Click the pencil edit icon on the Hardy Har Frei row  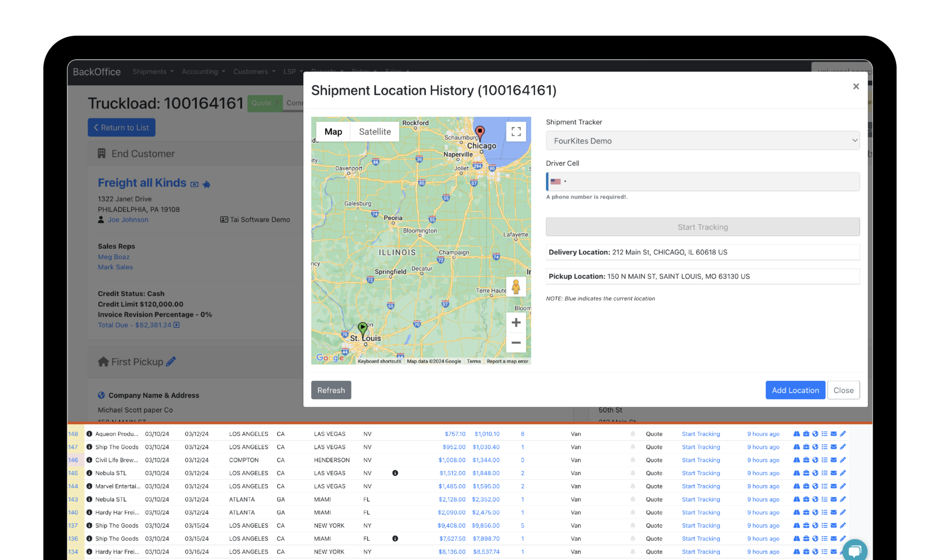(x=843, y=512)
